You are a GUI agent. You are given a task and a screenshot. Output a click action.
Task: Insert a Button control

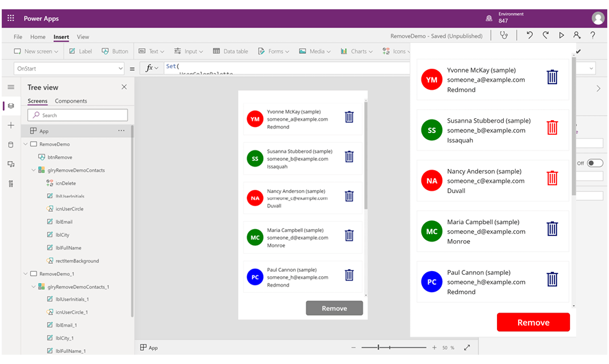click(115, 51)
